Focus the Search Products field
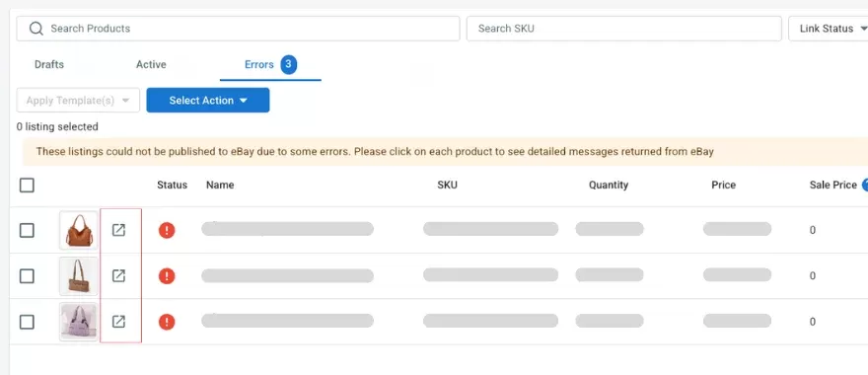Screen dimensions: 868x375 pos(238,29)
